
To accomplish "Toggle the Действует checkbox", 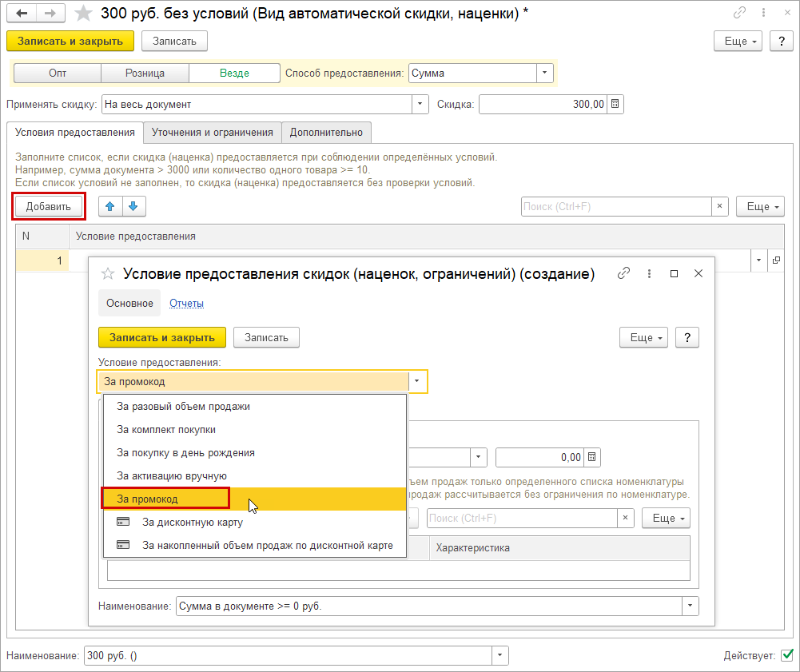I will (787, 656).
